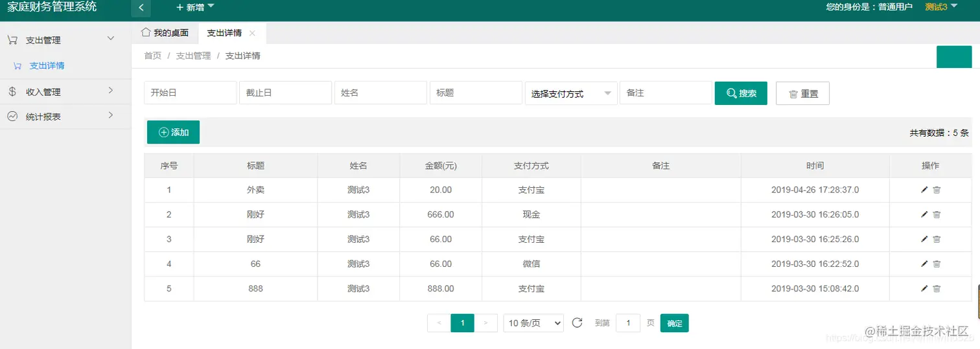Edit the 888 row pencil icon
Viewport: 980px width, 349px height.
[x=924, y=289]
